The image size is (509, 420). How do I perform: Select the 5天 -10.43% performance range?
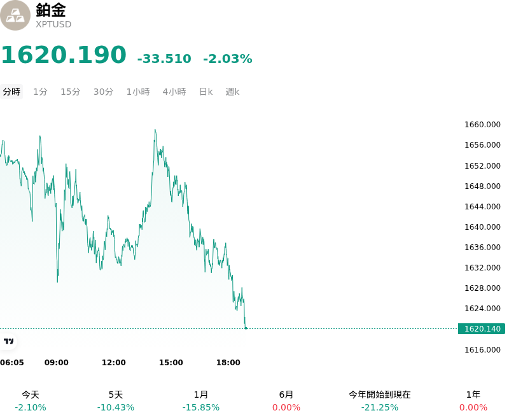116,401
